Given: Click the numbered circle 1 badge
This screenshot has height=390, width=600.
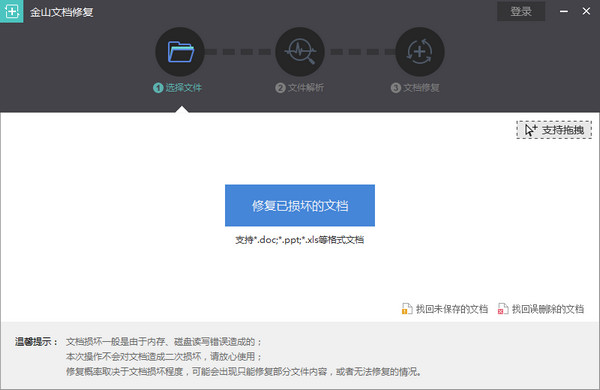Looking at the screenshot, I should click(x=158, y=88).
